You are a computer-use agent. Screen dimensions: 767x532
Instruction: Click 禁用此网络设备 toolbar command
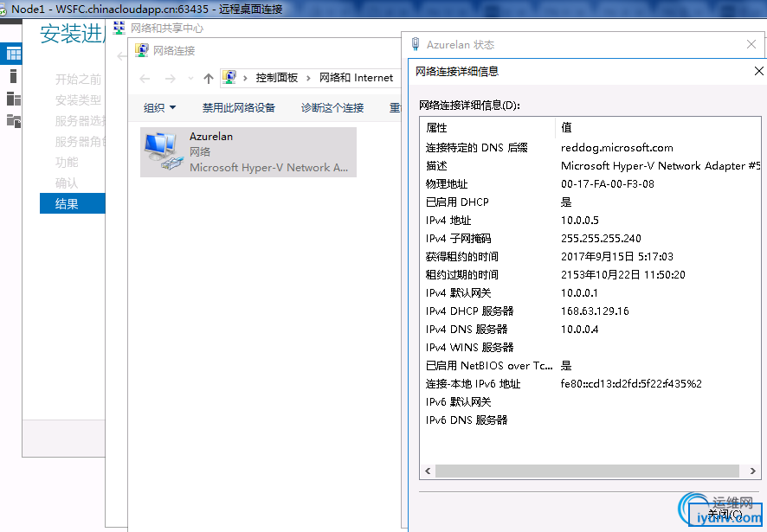tap(239, 107)
